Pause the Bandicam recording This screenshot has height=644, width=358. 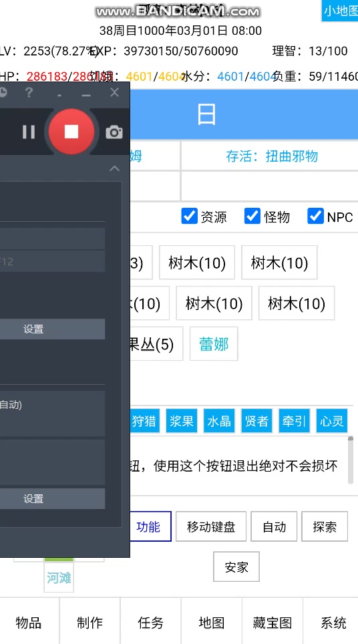pyautogui.click(x=29, y=132)
